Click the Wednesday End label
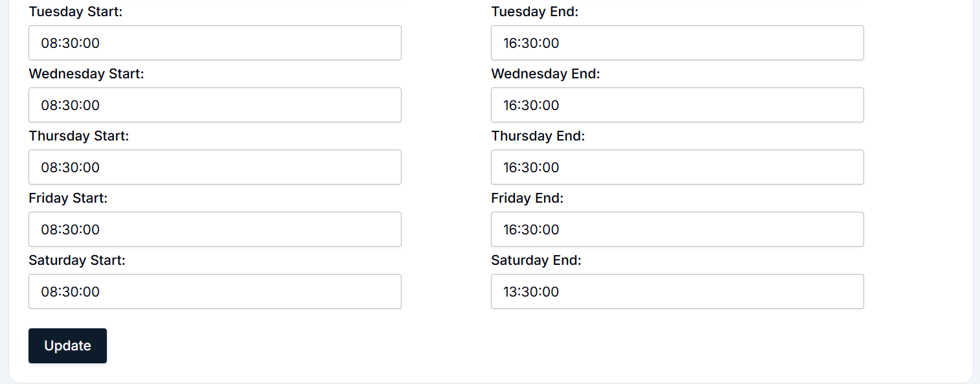The height and width of the screenshot is (384, 980). 545,73
